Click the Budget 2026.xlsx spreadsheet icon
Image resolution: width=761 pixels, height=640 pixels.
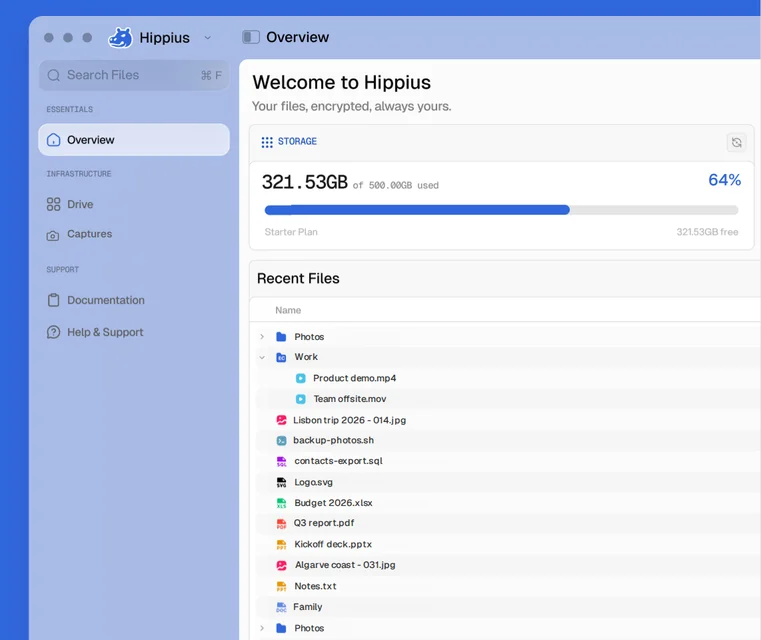(x=281, y=503)
